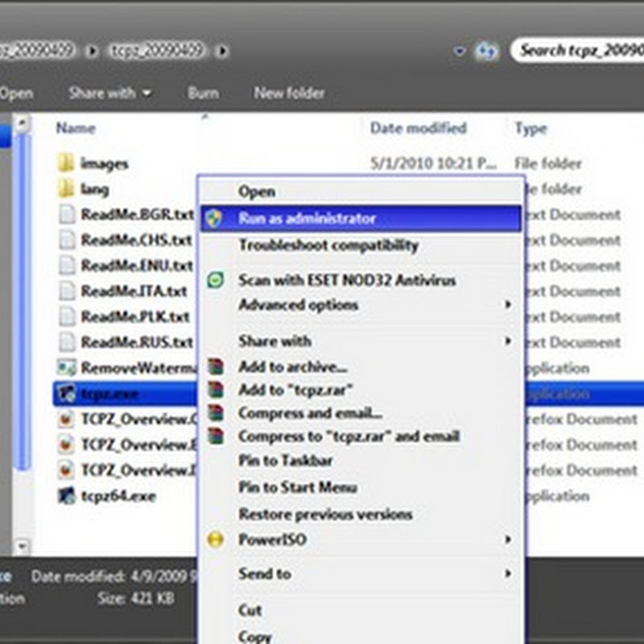Click the tcpz64.exe application icon

coord(67,495)
